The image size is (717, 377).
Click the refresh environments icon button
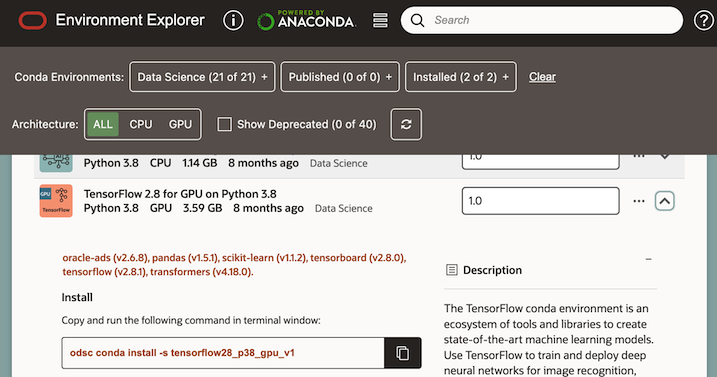406,124
